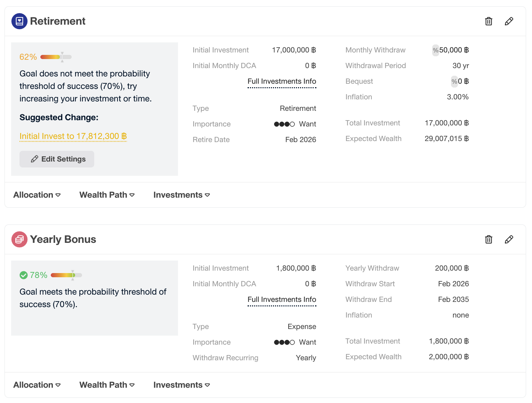
Task: Show Wealth Path for Yearly Bonus
Action: click(107, 385)
